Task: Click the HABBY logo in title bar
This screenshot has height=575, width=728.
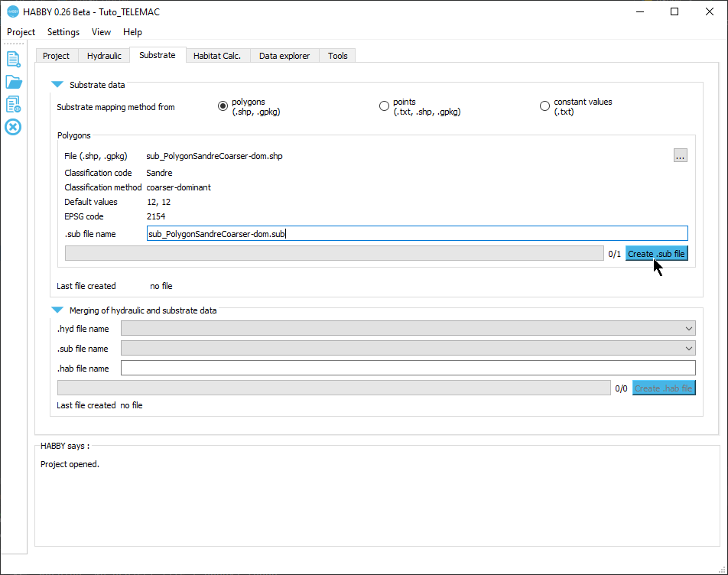Action: (12, 11)
